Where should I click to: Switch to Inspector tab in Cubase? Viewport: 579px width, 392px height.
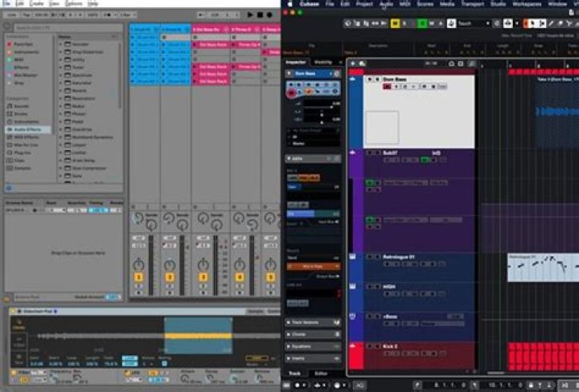click(296, 63)
